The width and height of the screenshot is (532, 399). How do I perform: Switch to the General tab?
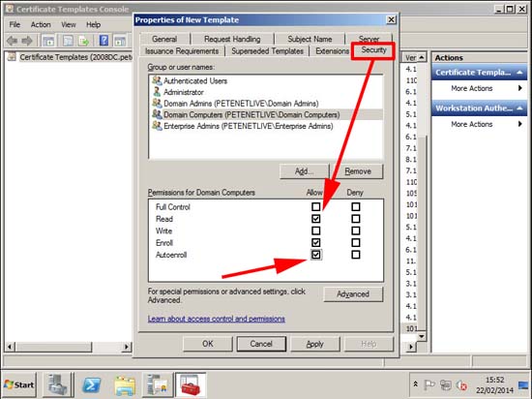[x=164, y=39]
